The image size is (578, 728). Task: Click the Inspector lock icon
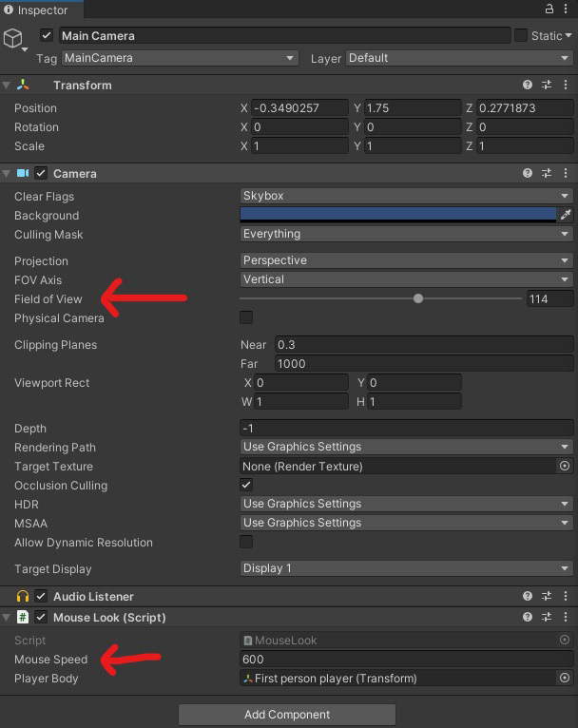tap(549, 9)
